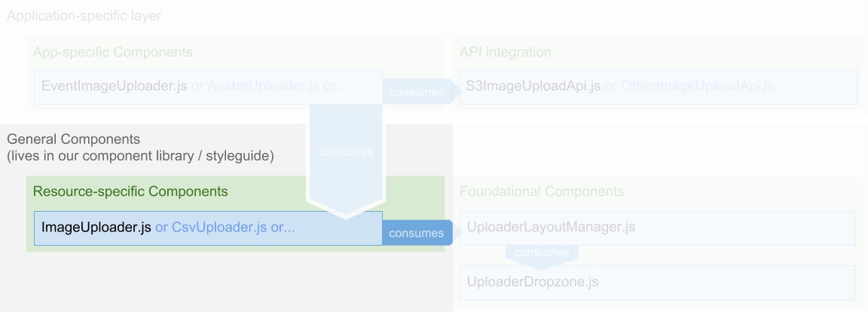
Task: Click the 'or CsvUploader.js or...' text
Action: pos(225,228)
